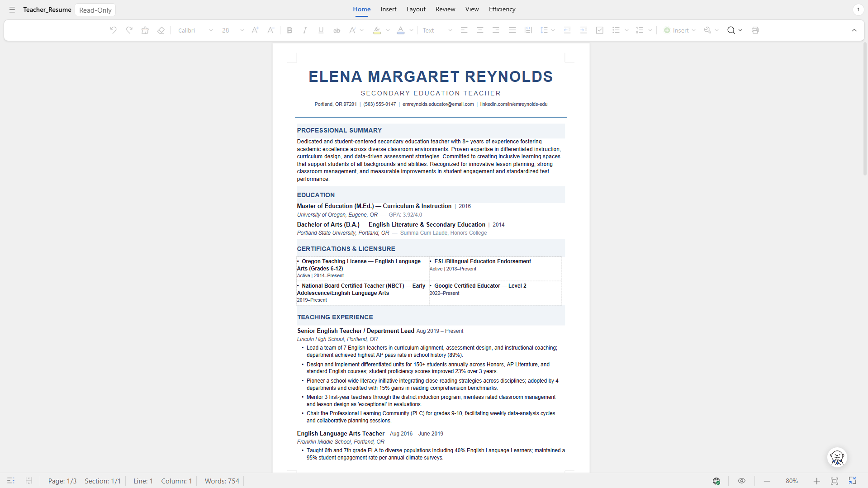
Task: Click the Clear Formatting eraser icon
Action: click(x=161, y=30)
